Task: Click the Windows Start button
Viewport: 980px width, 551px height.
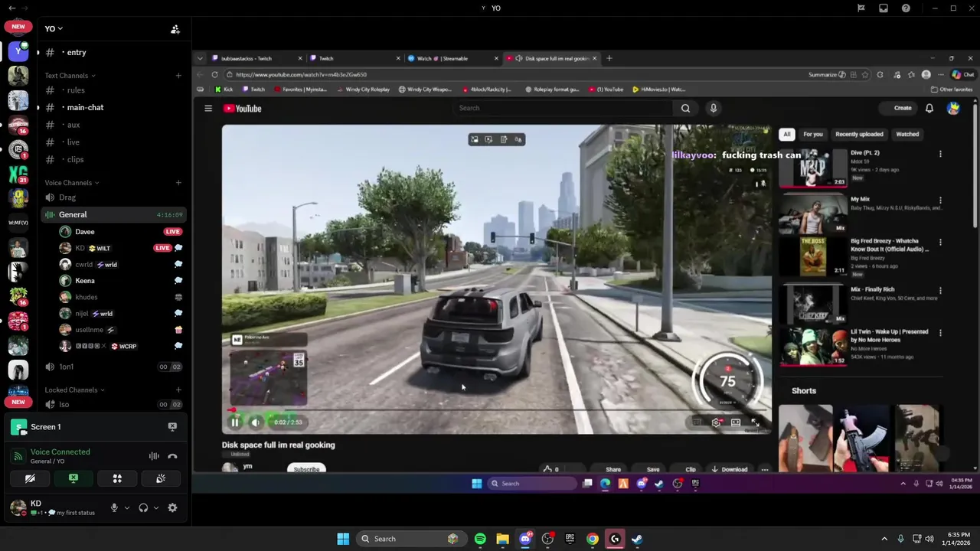Action: 343,539
